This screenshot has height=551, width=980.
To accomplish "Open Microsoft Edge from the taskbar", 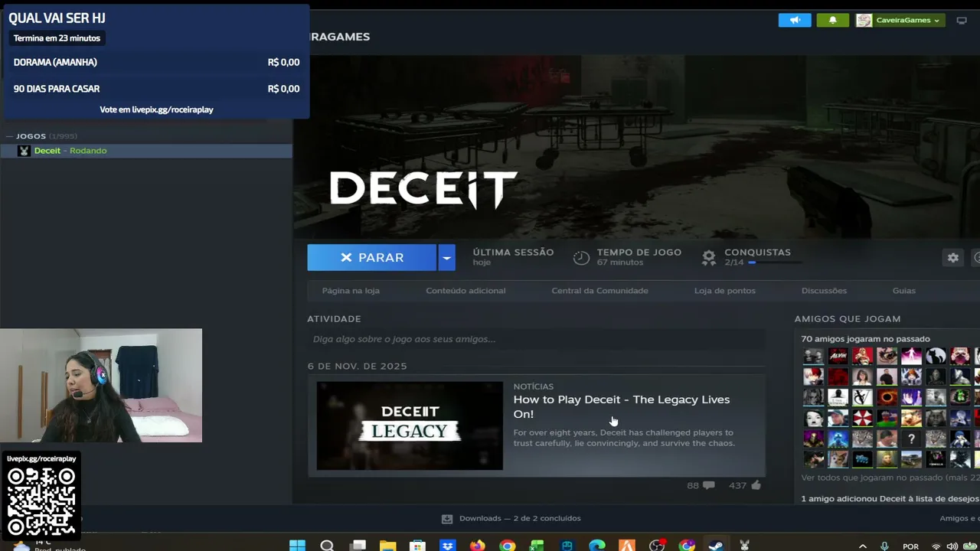I will [596, 546].
